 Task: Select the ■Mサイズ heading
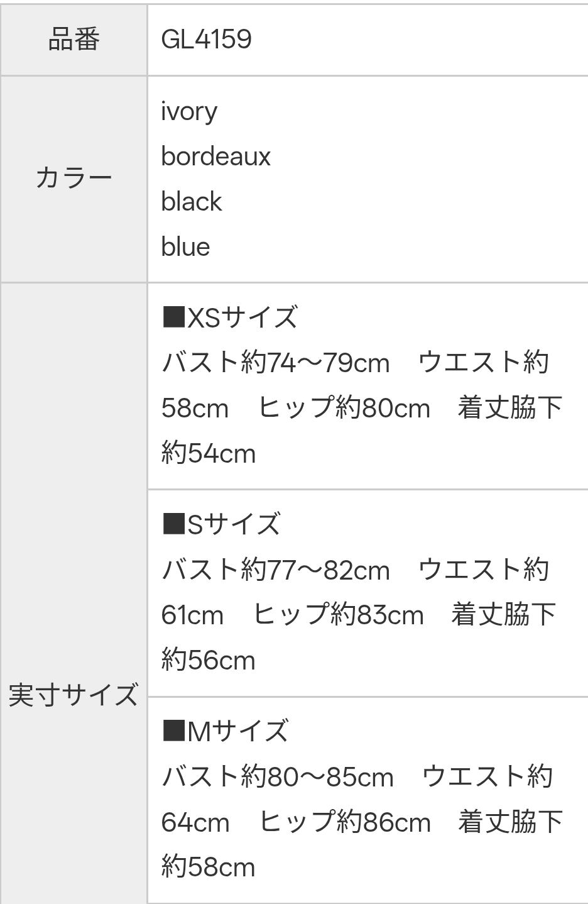coord(225,731)
